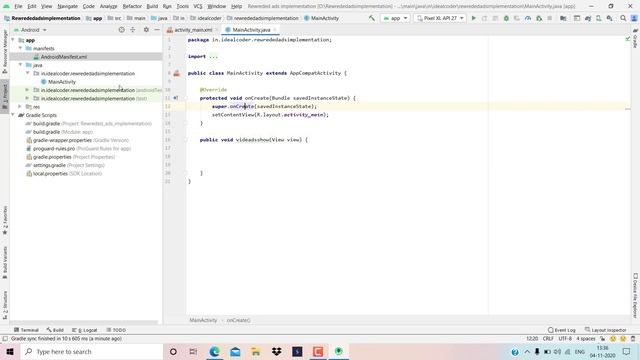
Task: Toggle the 2: Favorites side panel
Action: pyautogui.click(x=5, y=221)
